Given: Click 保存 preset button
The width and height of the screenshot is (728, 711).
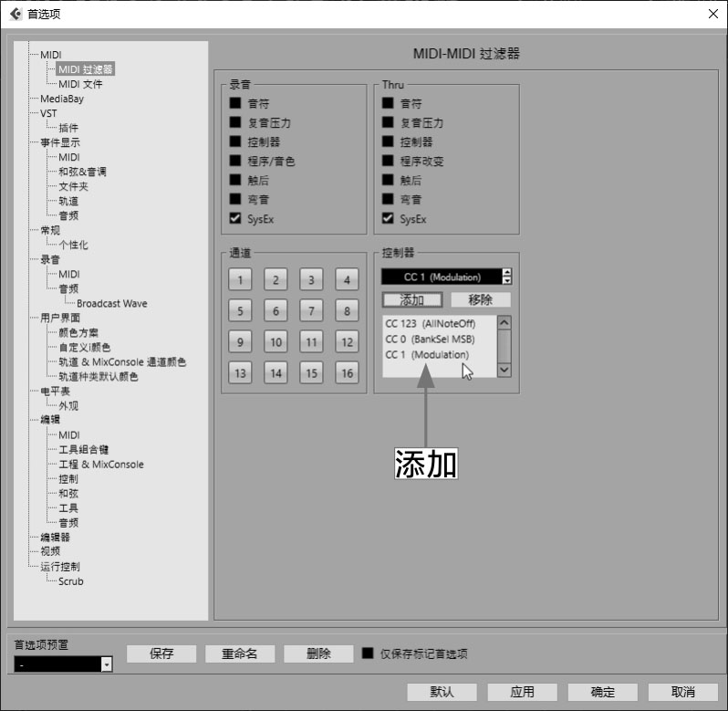Looking at the screenshot, I should 161,653.
